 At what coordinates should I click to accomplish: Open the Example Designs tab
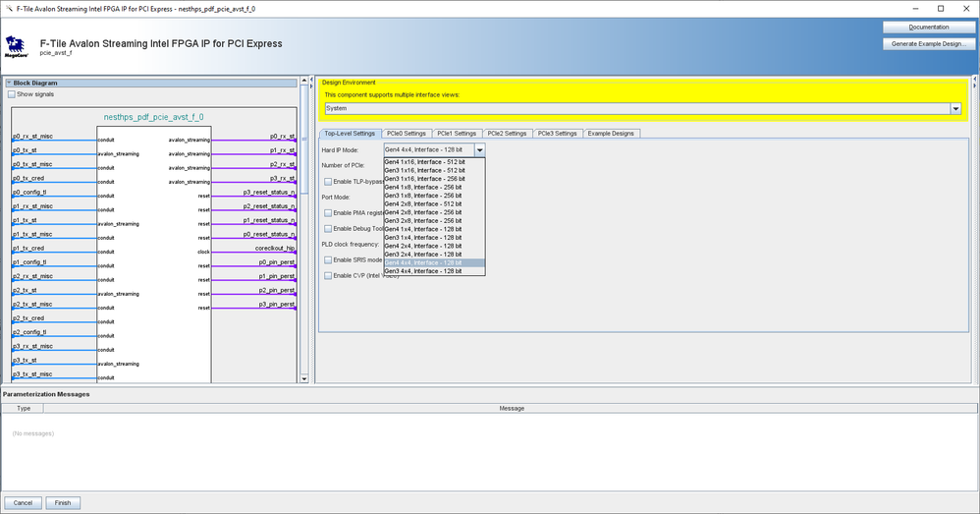611,134
